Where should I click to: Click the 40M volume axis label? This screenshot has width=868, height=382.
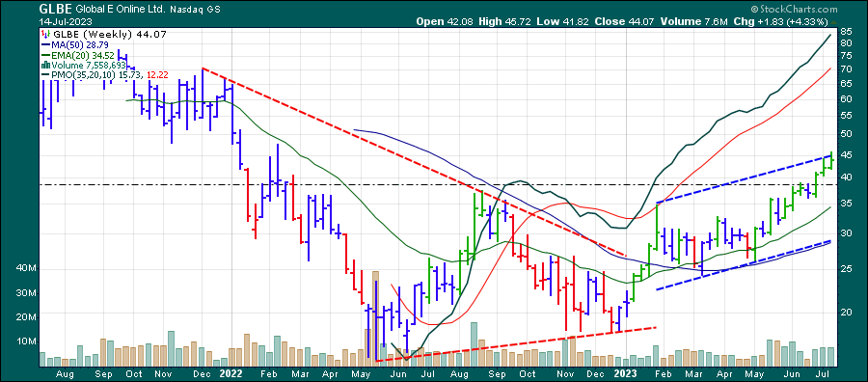click(27, 268)
